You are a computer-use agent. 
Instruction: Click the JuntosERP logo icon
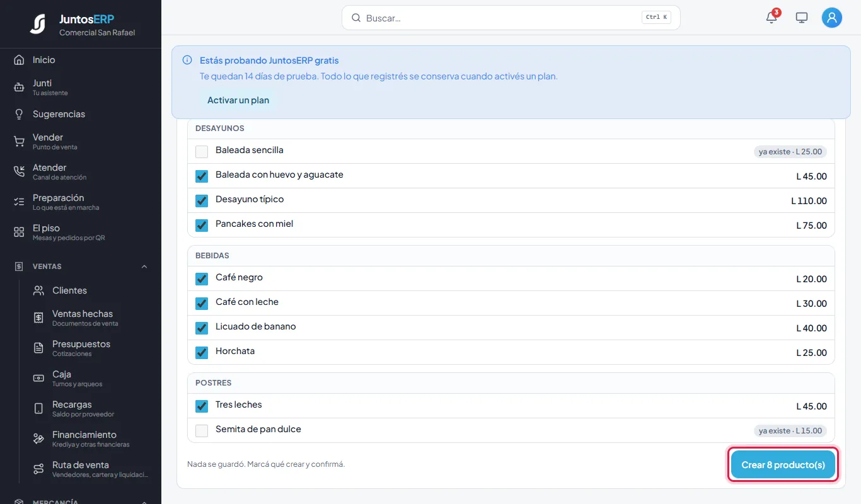[38, 24]
